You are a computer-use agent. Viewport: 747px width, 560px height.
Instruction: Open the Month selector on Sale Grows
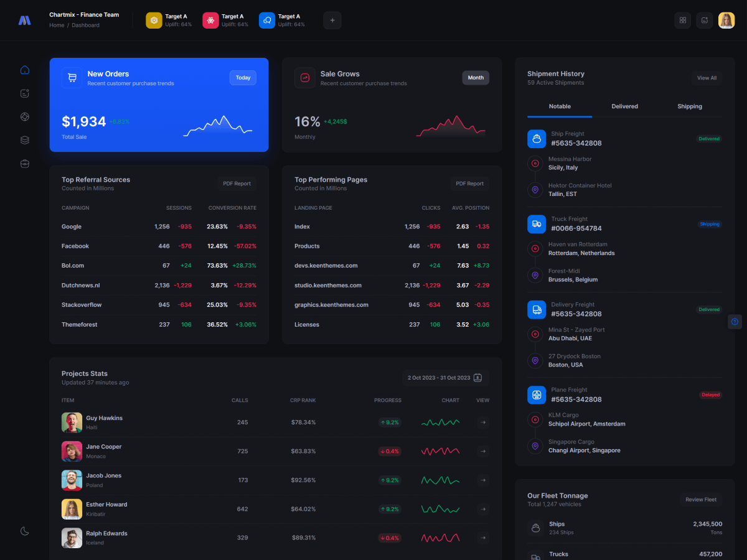pos(476,78)
